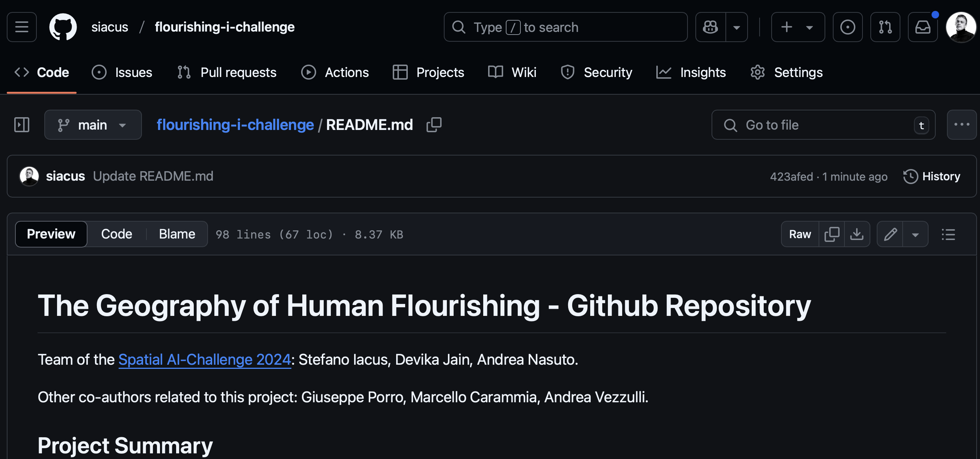Image resolution: width=980 pixels, height=459 pixels.
Task: Open the hamburger navigation menu
Action: tap(22, 27)
